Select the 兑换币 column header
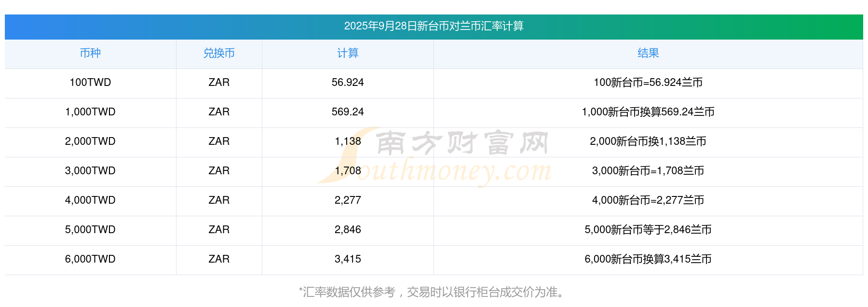This screenshot has width=868, height=307. [x=219, y=53]
